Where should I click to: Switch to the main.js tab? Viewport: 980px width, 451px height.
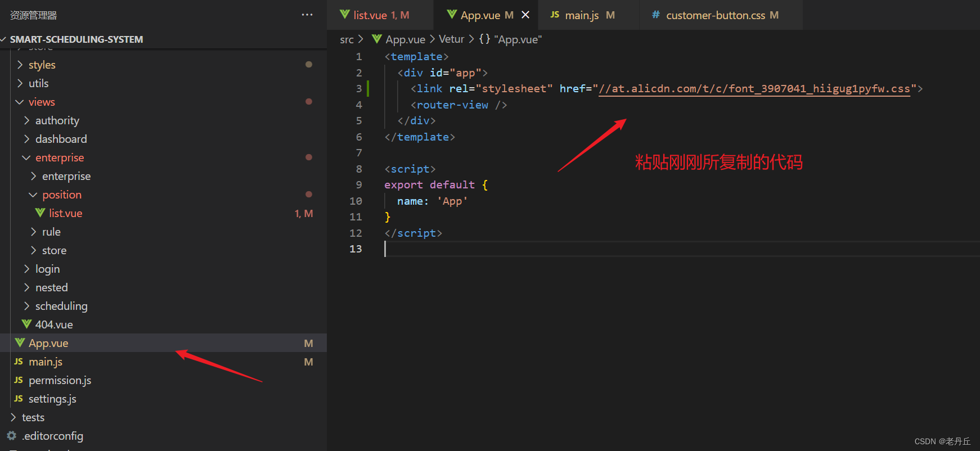[x=589, y=15]
